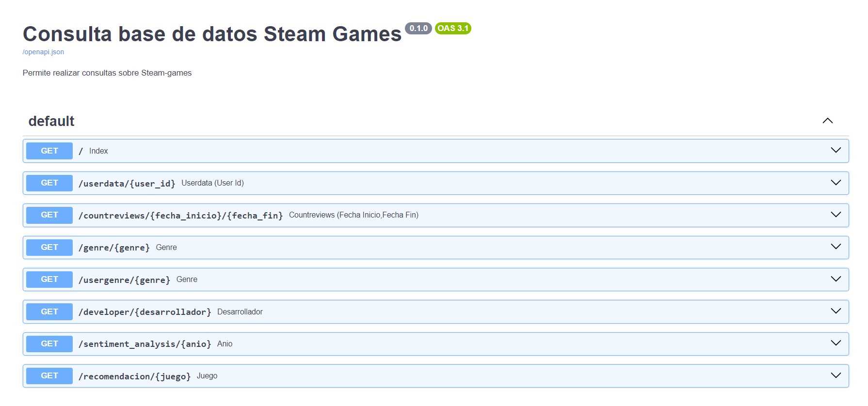Click the OAS 3.1 badge
Screen dimensions: 868x406
click(453, 28)
